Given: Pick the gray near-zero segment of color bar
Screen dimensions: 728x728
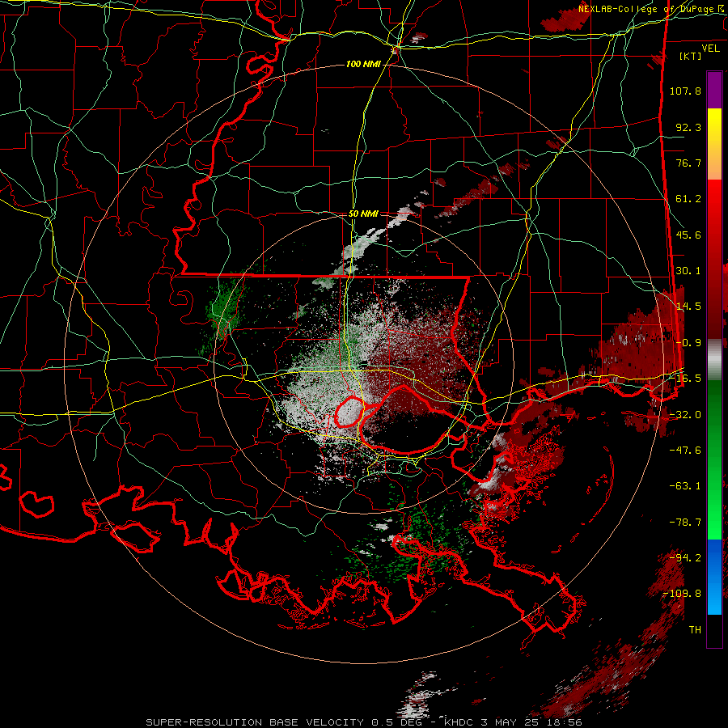Looking at the screenshot, I should click(714, 360).
